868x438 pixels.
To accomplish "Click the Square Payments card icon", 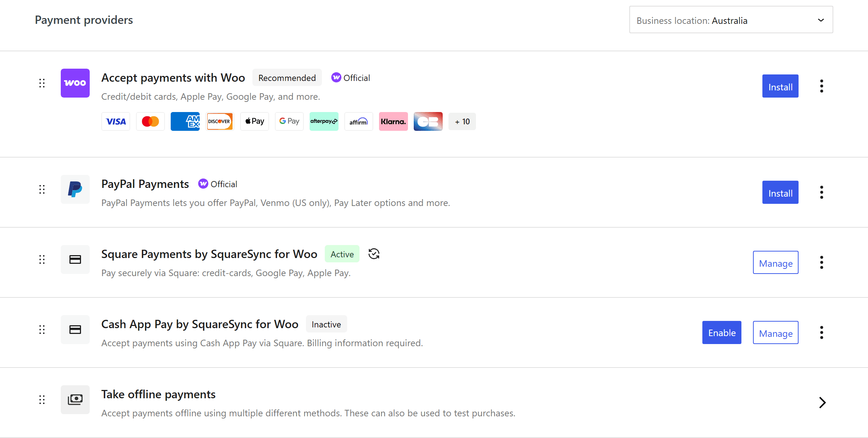I will pos(75,259).
